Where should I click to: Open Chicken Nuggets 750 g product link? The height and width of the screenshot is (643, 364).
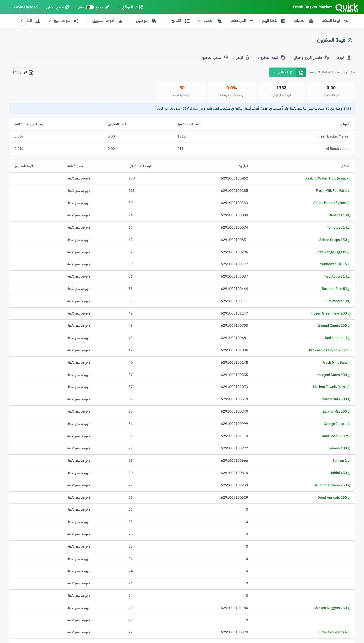(332, 608)
